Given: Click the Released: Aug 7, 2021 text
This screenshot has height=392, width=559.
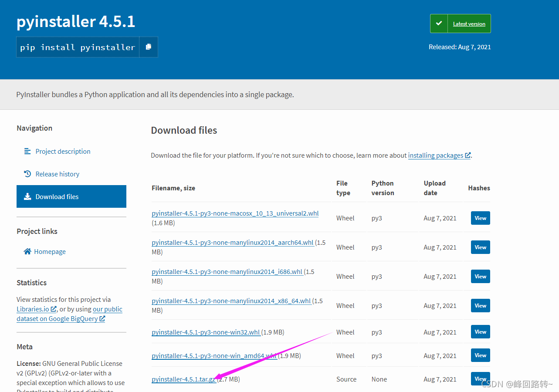Looking at the screenshot, I should 460,47.
